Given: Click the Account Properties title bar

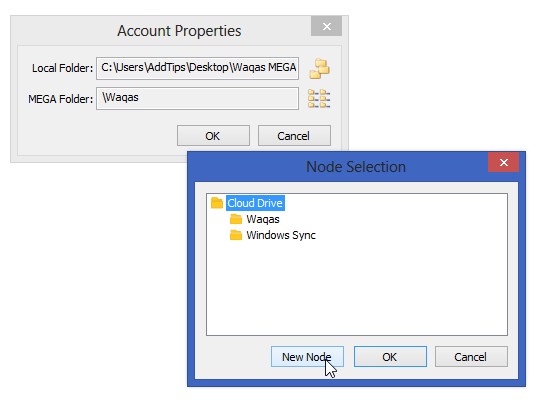Looking at the screenshot, I should [179, 31].
